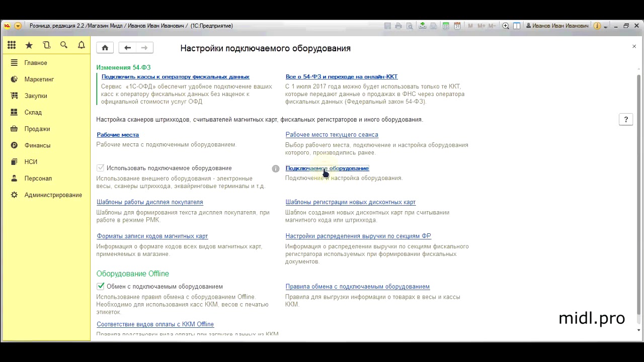
Task: Click the M+ memory button
Action: pos(481,26)
